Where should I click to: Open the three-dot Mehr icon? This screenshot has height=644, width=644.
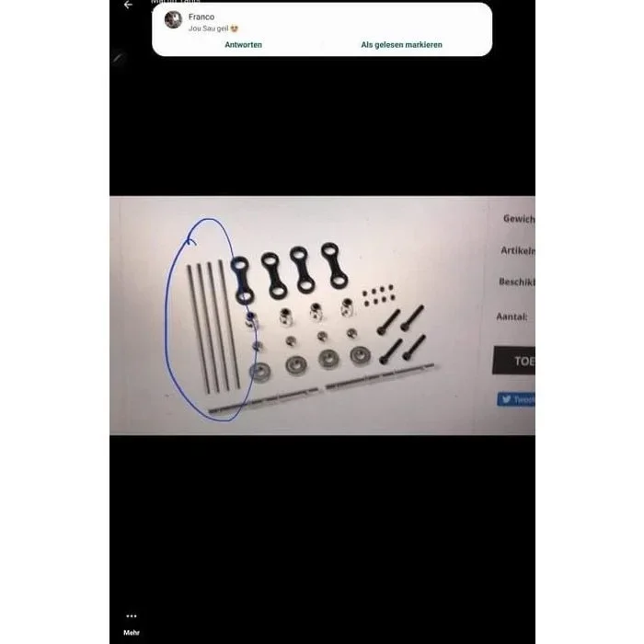coord(132,615)
